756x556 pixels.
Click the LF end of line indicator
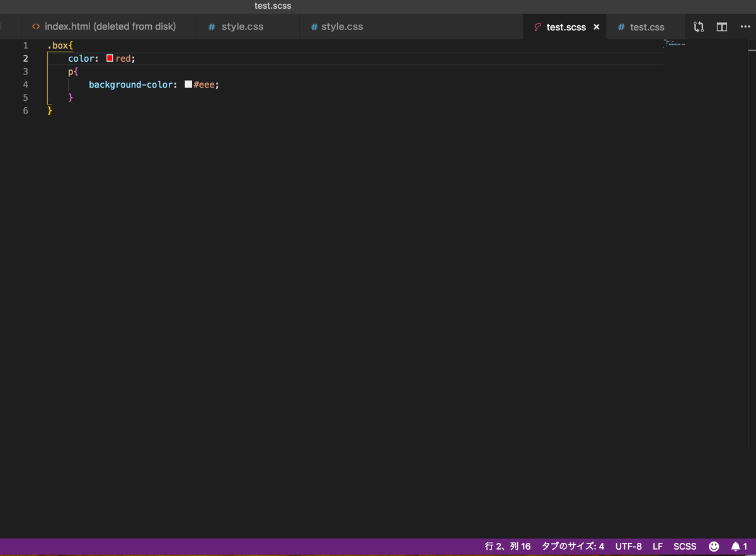tap(658, 547)
